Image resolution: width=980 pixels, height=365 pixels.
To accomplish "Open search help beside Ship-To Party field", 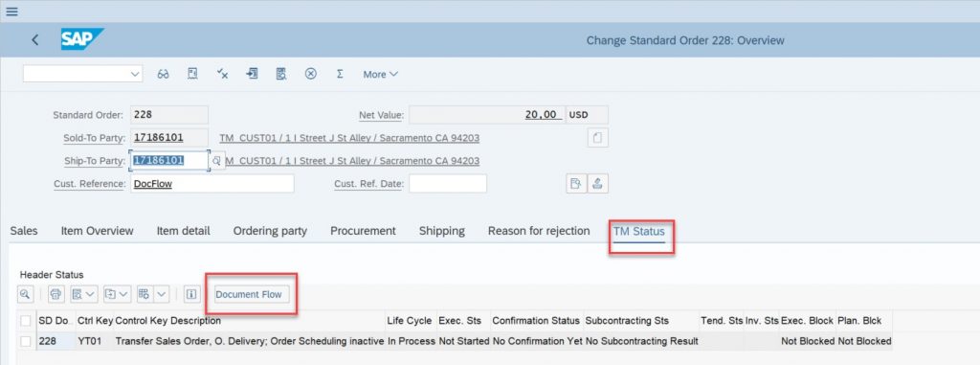I will [x=216, y=161].
